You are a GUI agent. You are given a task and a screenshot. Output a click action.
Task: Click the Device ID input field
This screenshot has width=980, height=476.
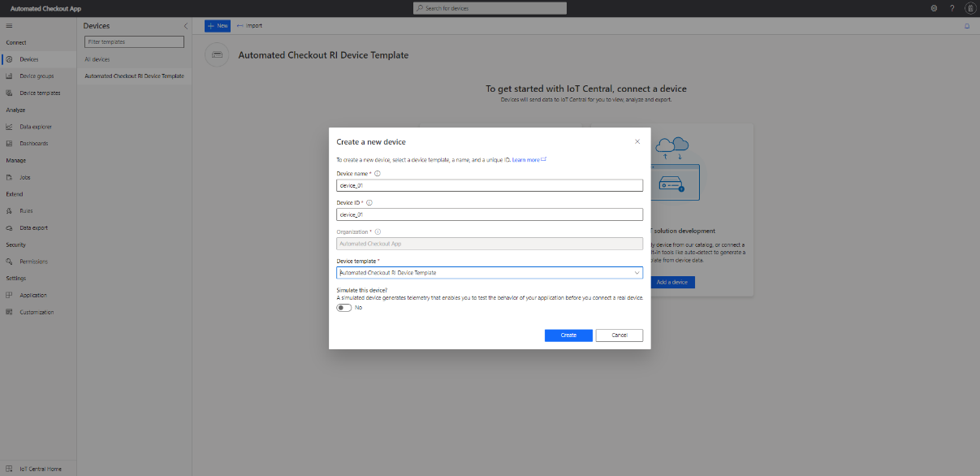pyautogui.click(x=490, y=214)
